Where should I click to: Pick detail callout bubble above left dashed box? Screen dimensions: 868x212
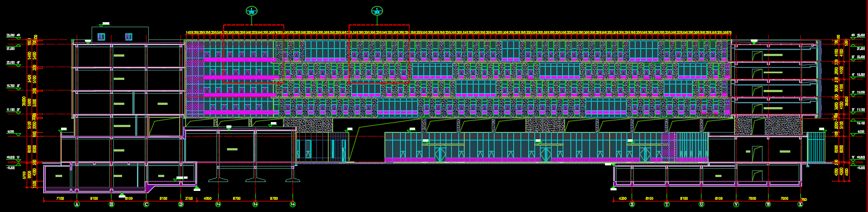pyautogui.click(x=251, y=11)
